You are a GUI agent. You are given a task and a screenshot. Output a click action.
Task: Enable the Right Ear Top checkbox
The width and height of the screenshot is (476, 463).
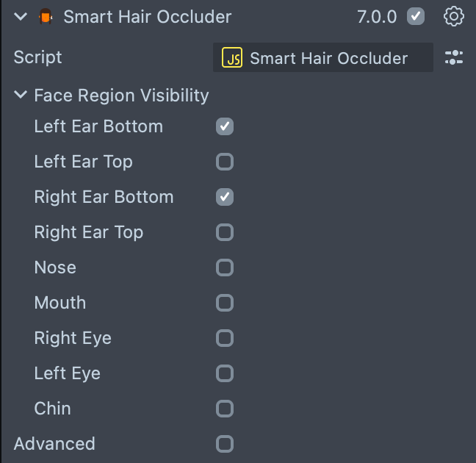click(225, 232)
